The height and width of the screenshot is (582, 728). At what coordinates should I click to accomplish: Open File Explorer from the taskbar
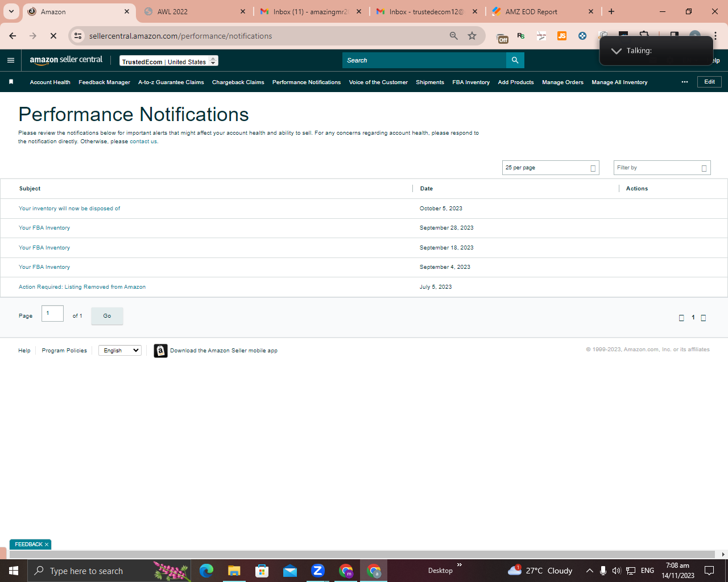click(234, 571)
